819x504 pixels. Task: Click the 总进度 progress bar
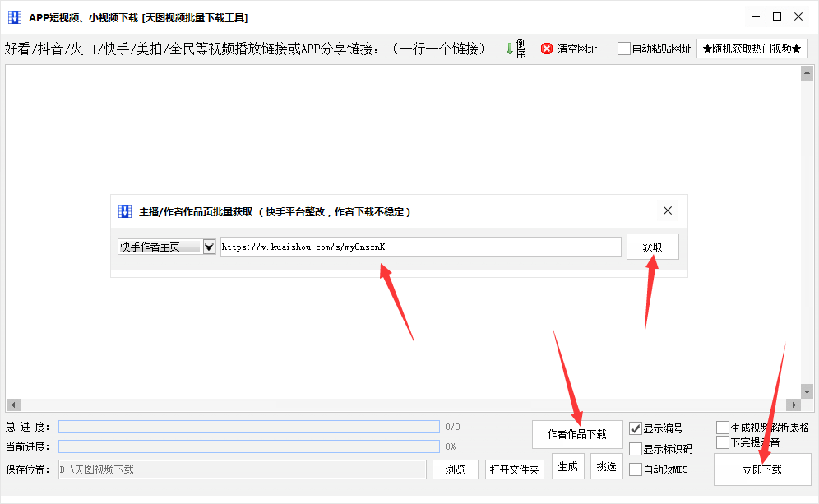click(x=248, y=427)
